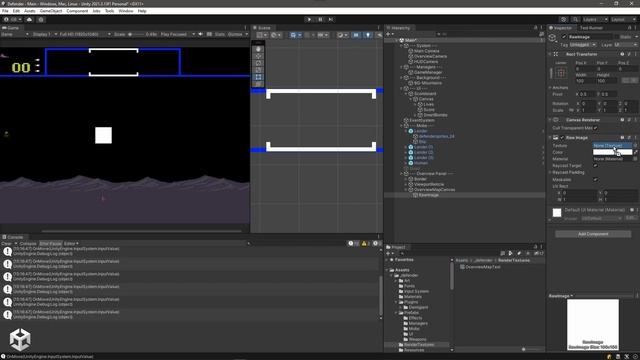The width and height of the screenshot is (640, 360).
Task: Toggle Cull Transparent Mesh checkbox
Action: pyautogui.click(x=596, y=128)
